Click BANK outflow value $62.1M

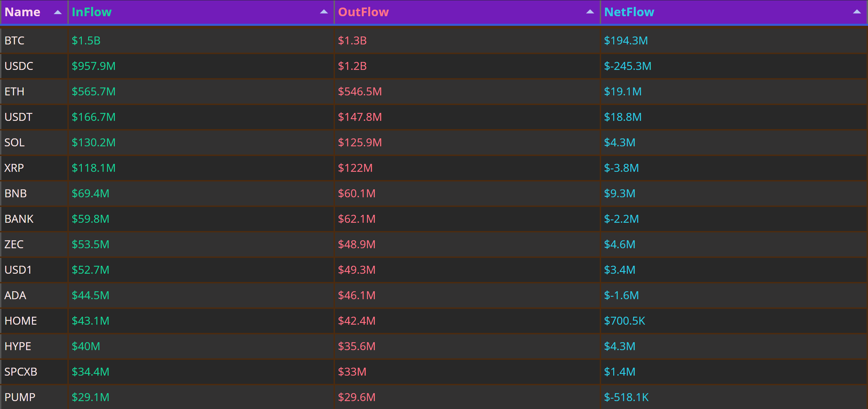(357, 219)
